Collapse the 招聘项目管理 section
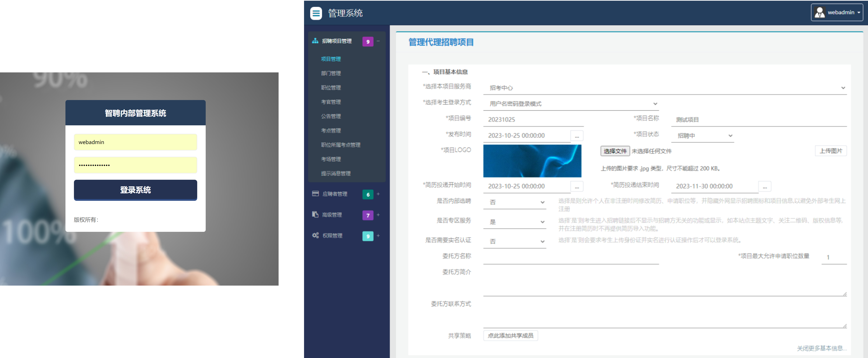This screenshot has height=358, width=868. tap(379, 41)
